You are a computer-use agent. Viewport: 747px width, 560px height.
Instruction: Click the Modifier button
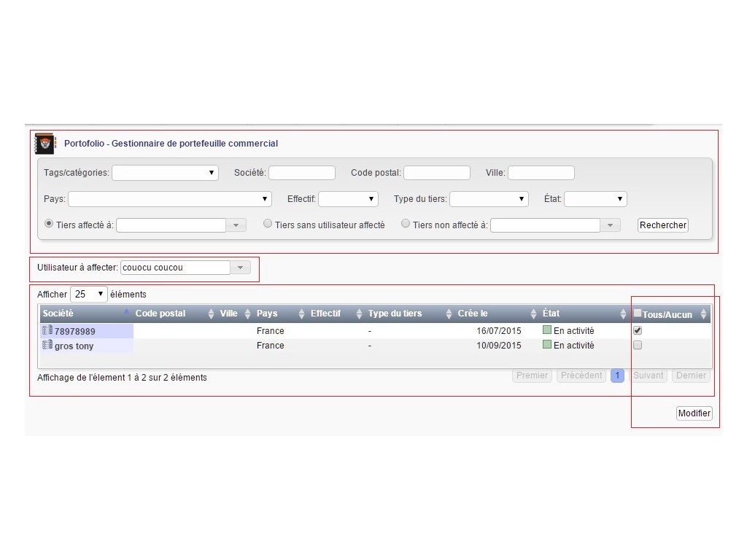click(x=694, y=413)
